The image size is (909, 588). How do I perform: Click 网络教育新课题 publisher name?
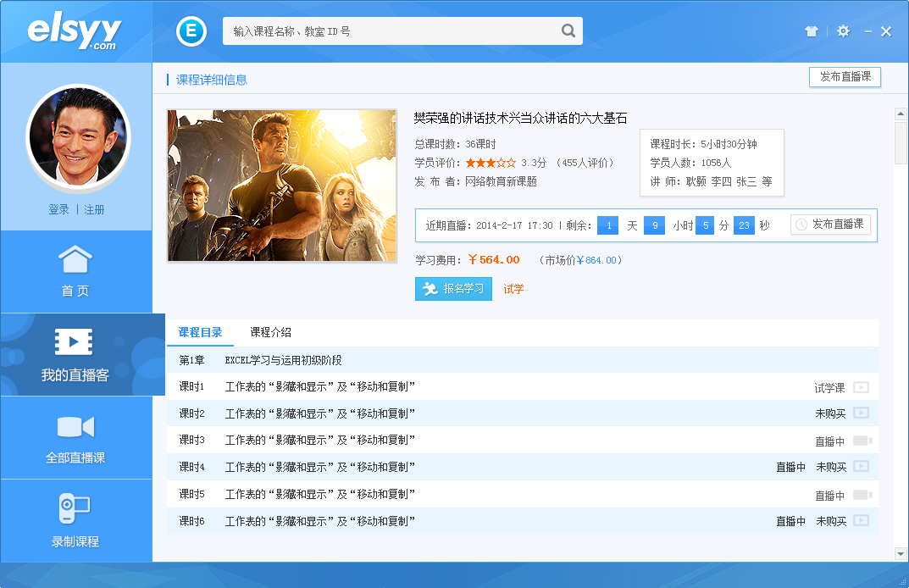point(501,181)
